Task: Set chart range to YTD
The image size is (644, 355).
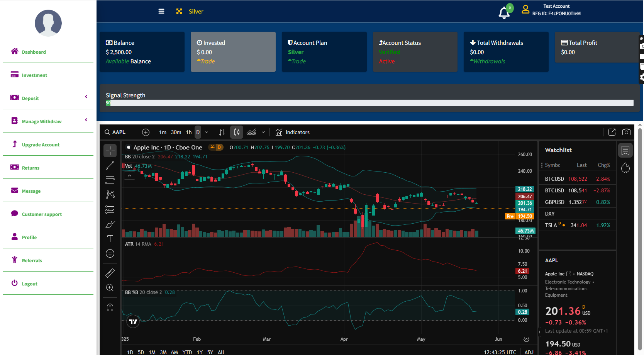Action: coord(187,352)
